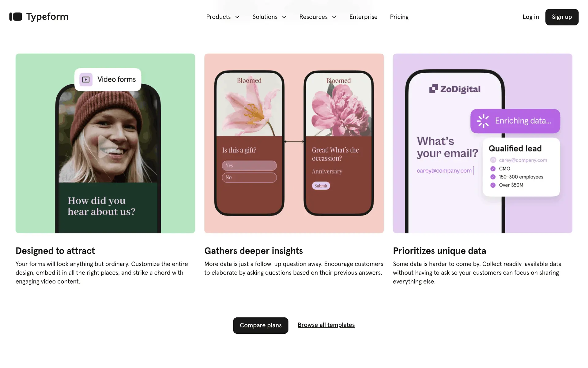Expand the Products dropdown chevron
The image size is (588, 368).
[237, 17]
